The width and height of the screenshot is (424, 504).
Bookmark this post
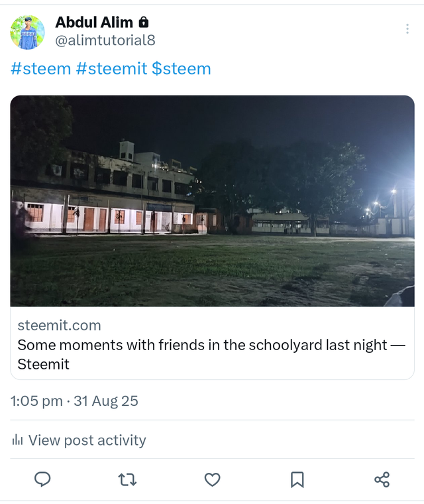click(297, 479)
